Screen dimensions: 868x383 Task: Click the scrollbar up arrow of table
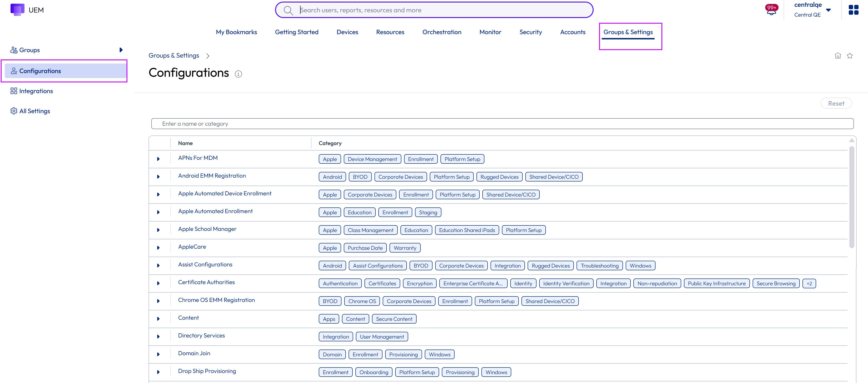pyautogui.click(x=851, y=140)
